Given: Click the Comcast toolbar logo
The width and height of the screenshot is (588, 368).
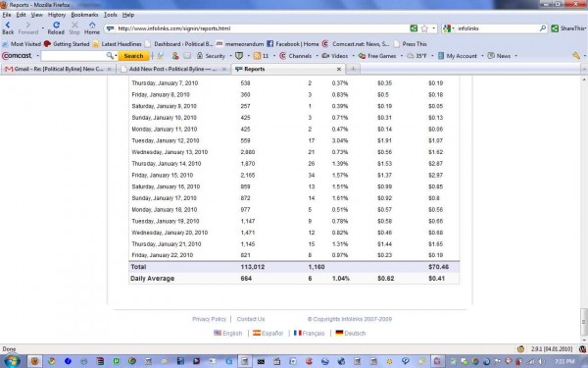Looking at the screenshot, I should click(x=18, y=56).
